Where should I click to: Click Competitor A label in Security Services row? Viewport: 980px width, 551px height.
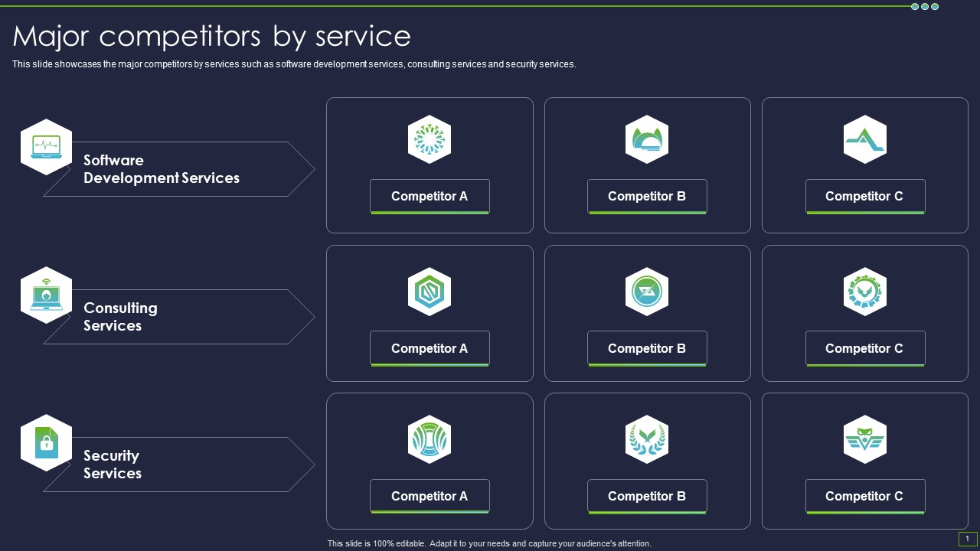430,497
